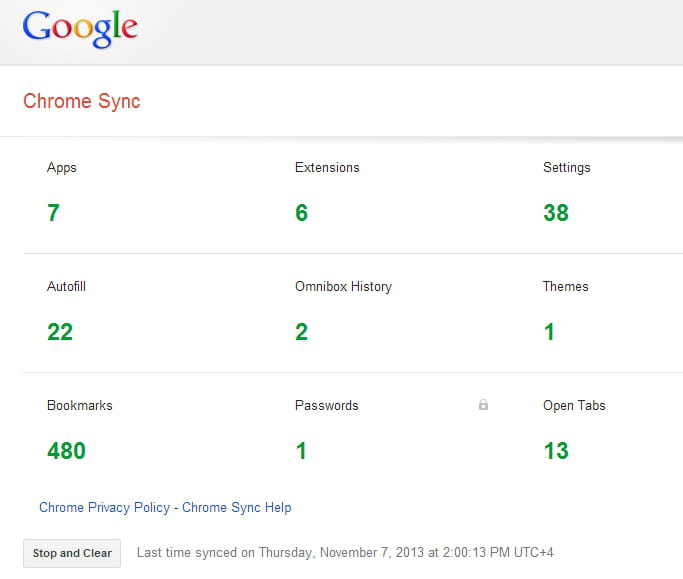Click the Autofill count 22
Image resolution: width=683 pixels, height=579 pixels.
[x=60, y=332]
